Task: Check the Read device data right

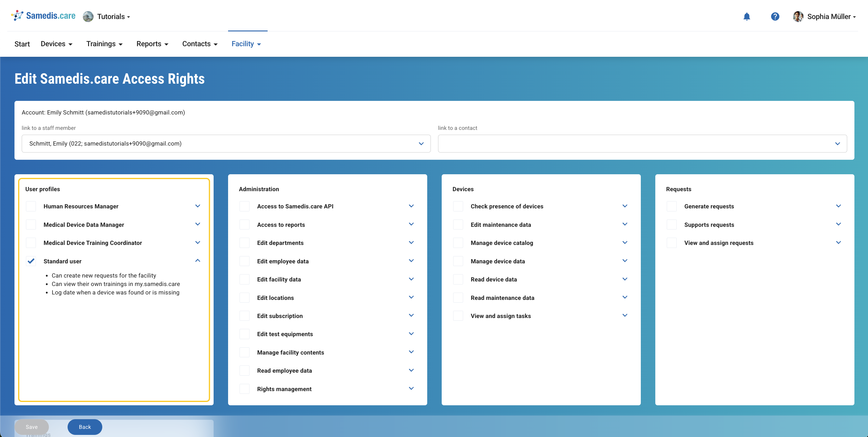Action: [x=458, y=280]
